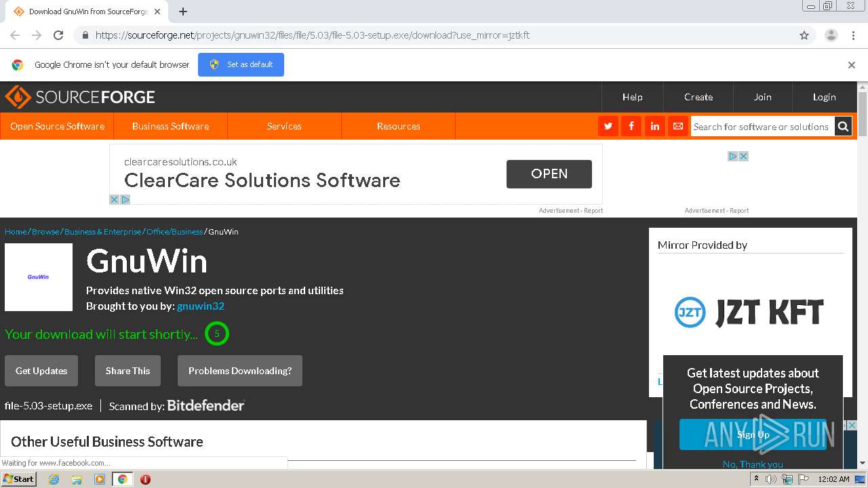Open Office/Business breadcrumb link
Image resolution: width=868 pixels, height=488 pixels.
pos(174,232)
